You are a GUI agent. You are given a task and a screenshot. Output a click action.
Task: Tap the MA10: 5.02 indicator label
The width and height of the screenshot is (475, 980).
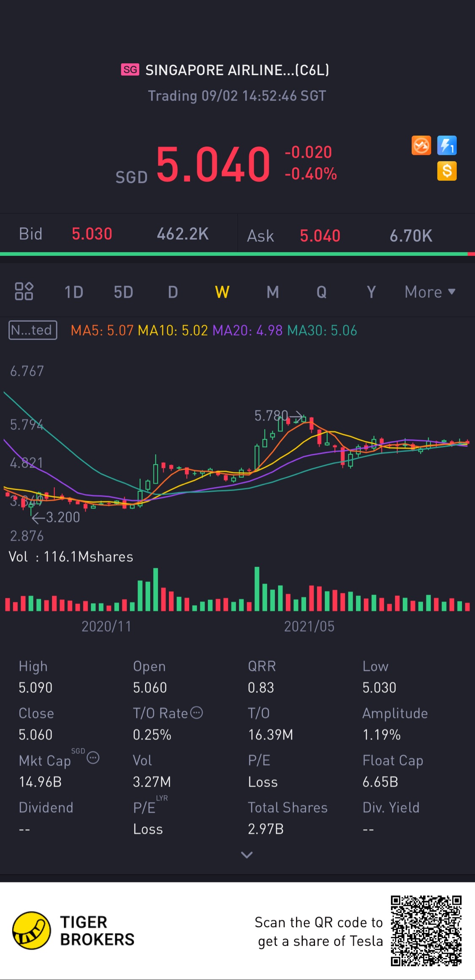(173, 330)
